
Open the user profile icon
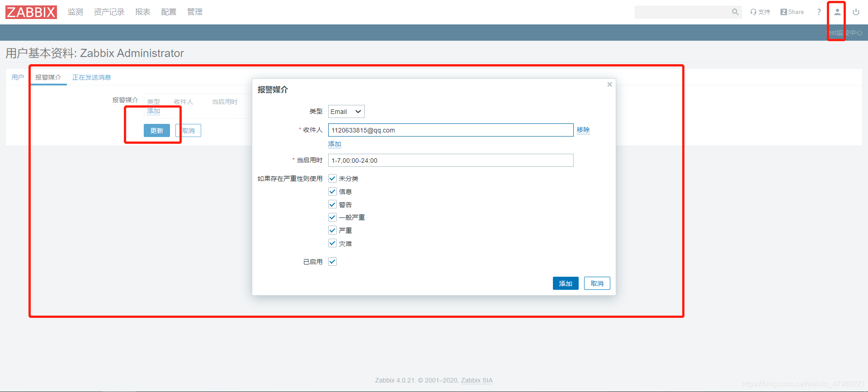click(x=837, y=12)
